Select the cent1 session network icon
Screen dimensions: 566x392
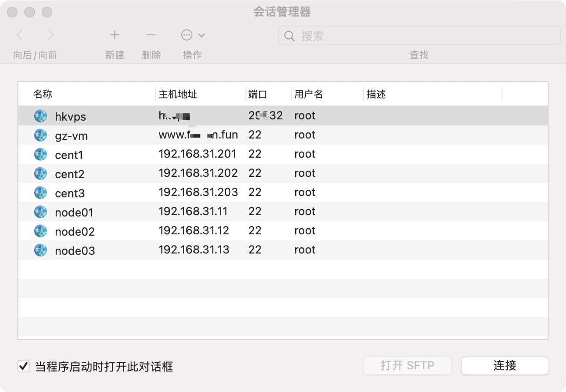40,154
